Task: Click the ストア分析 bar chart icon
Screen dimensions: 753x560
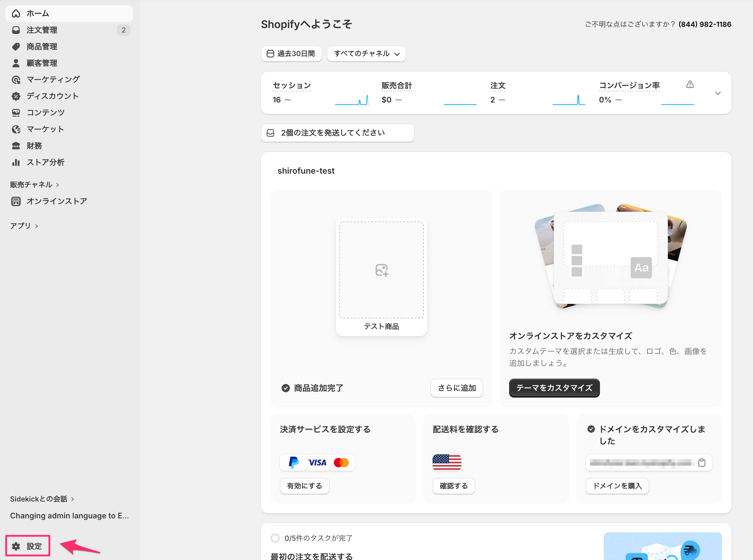Action: tap(16, 162)
